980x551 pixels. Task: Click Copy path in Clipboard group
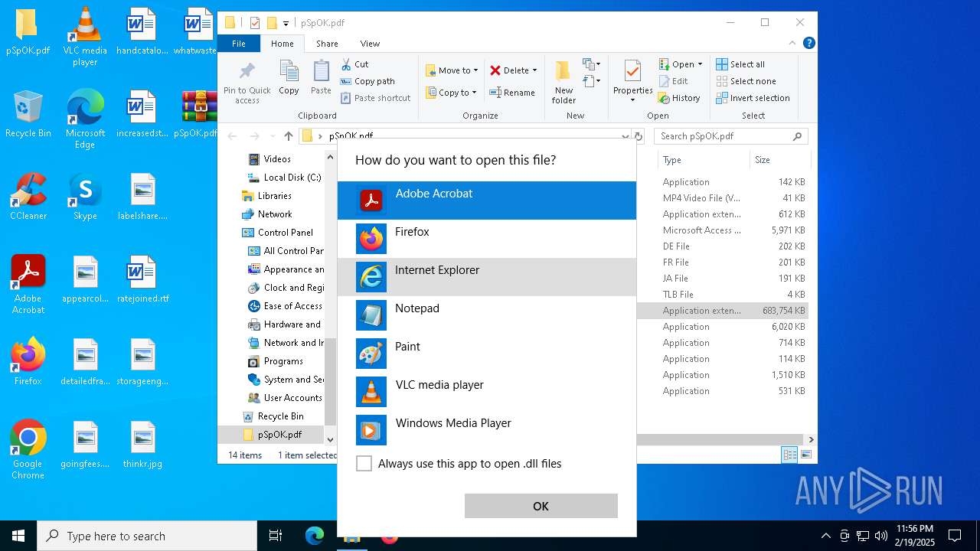coord(367,81)
